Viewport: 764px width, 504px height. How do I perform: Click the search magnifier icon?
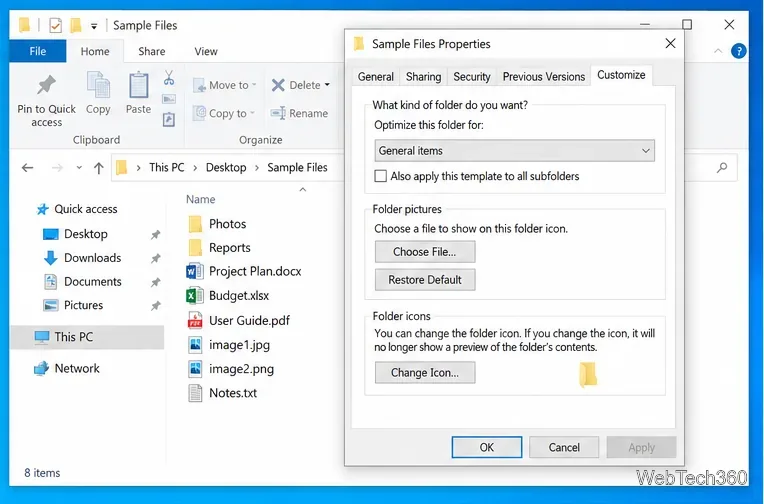pyautogui.click(x=722, y=168)
